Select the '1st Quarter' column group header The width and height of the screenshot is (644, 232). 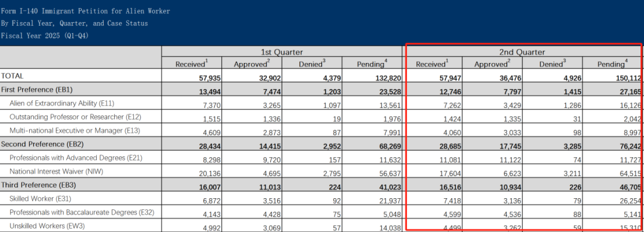pyautogui.click(x=281, y=52)
